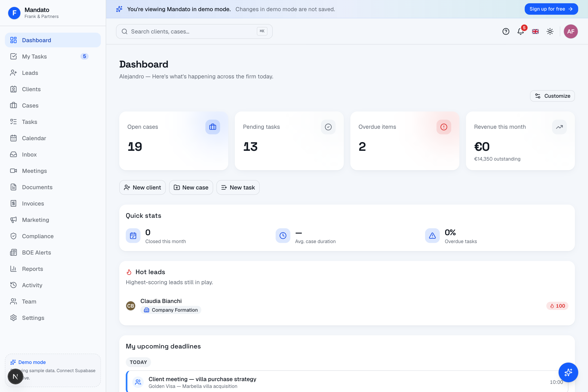Click the €14,350 outstanding text
This screenshot has width=588, height=392.
point(497,159)
